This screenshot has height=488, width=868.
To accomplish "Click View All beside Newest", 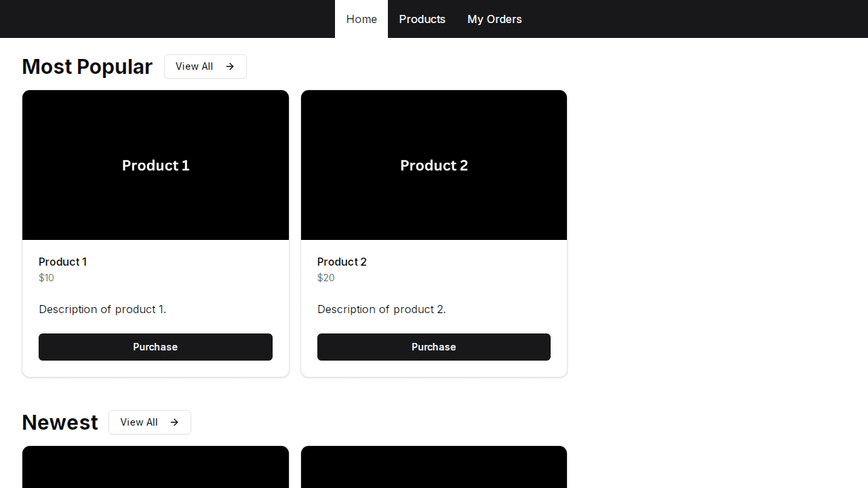I will (150, 422).
